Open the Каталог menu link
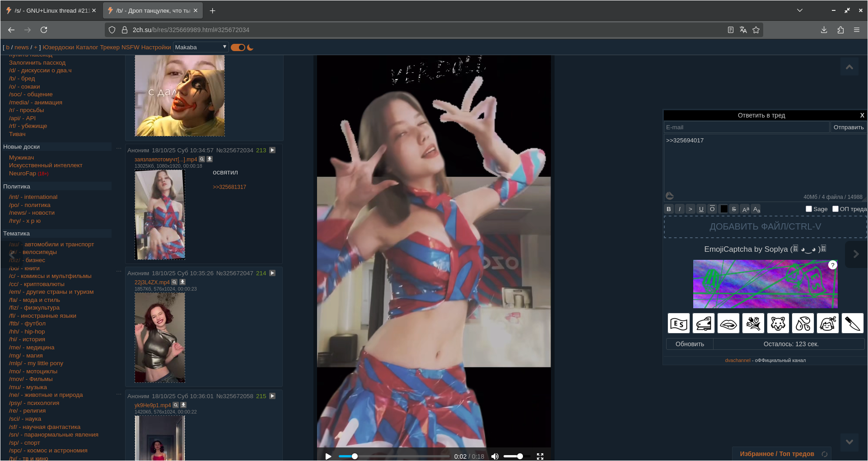Screen dimensions: 868x461 (87, 47)
